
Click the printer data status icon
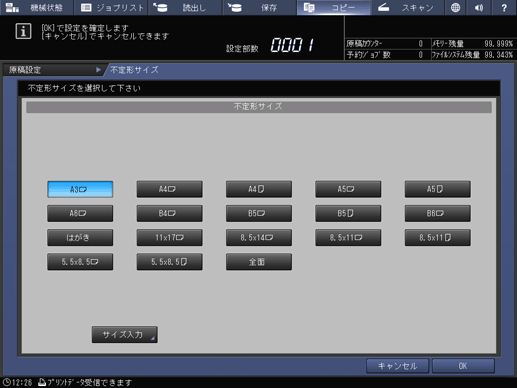pos(42,382)
